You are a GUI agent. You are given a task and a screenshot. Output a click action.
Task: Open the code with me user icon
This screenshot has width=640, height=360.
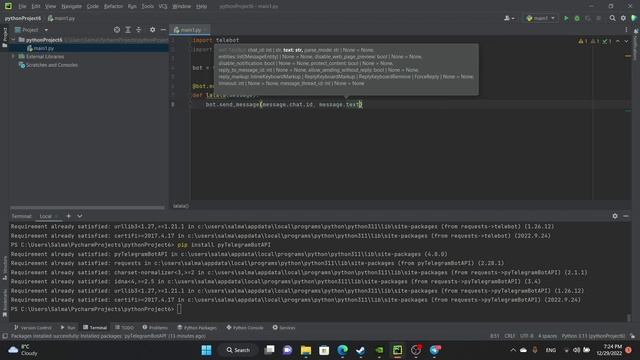(x=509, y=18)
